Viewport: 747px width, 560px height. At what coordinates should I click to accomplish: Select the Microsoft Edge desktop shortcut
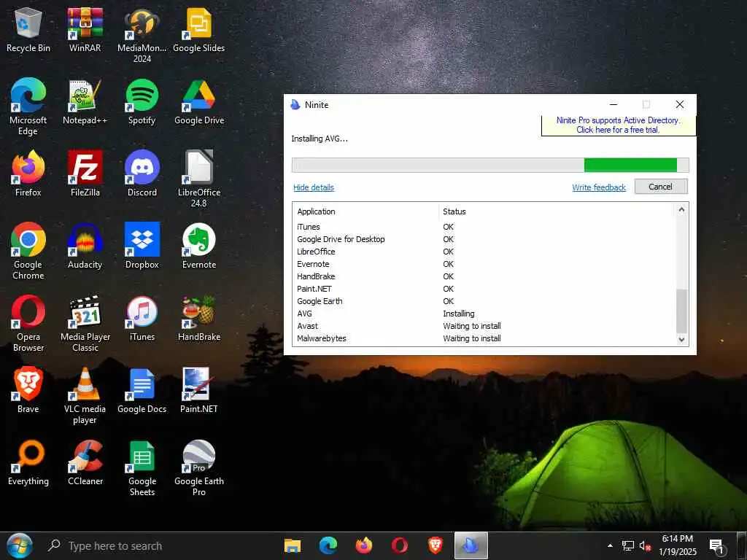(x=28, y=107)
